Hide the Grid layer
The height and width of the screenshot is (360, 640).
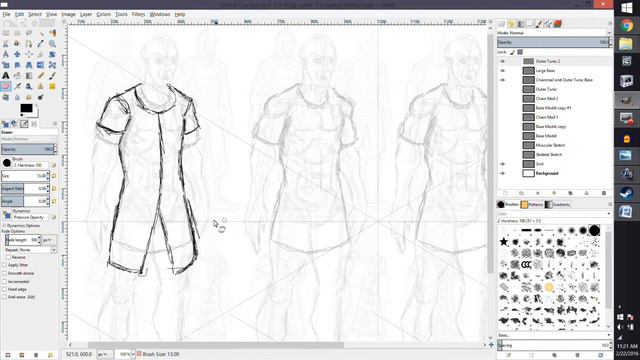pyautogui.click(x=502, y=164)
